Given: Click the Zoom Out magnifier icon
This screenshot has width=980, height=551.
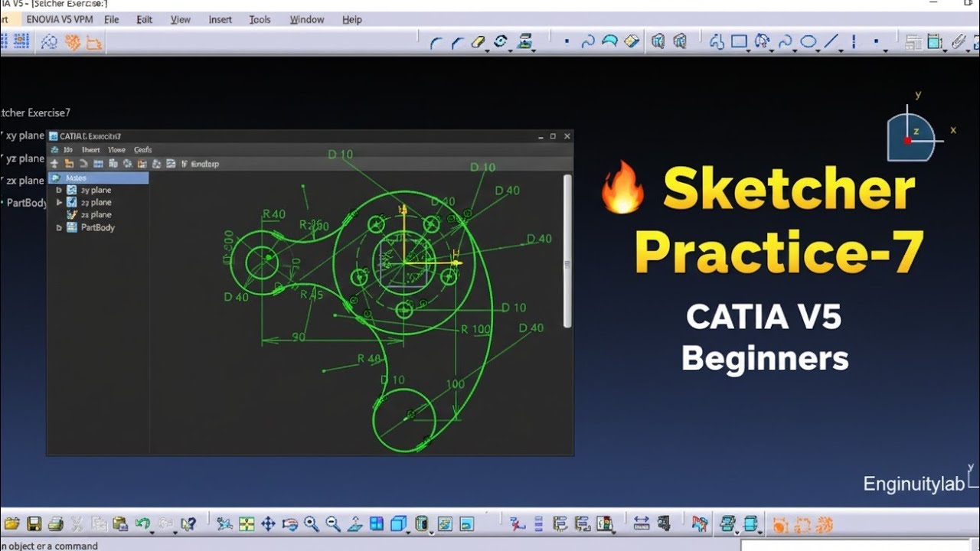Looking at the screenshot, I should click(333, 524).
